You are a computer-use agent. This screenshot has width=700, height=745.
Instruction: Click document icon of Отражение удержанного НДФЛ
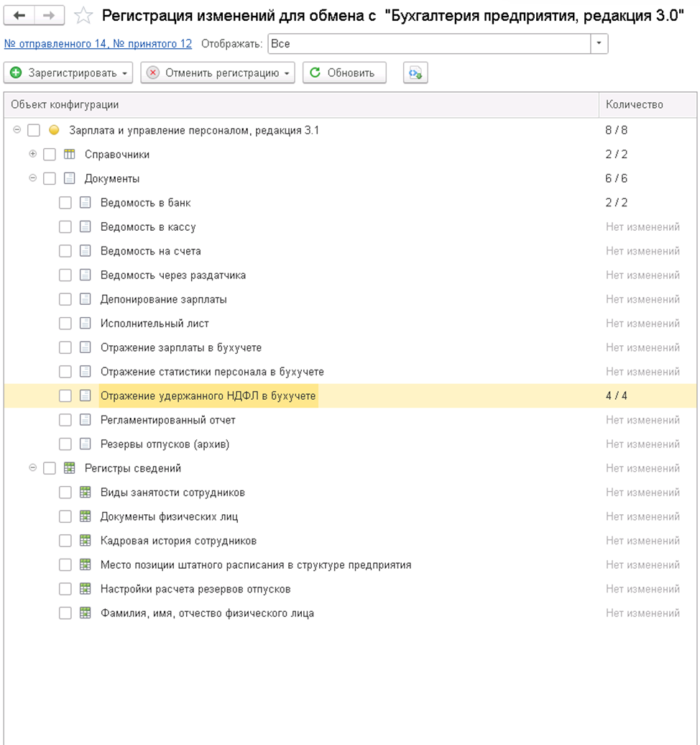pos(85,396)
